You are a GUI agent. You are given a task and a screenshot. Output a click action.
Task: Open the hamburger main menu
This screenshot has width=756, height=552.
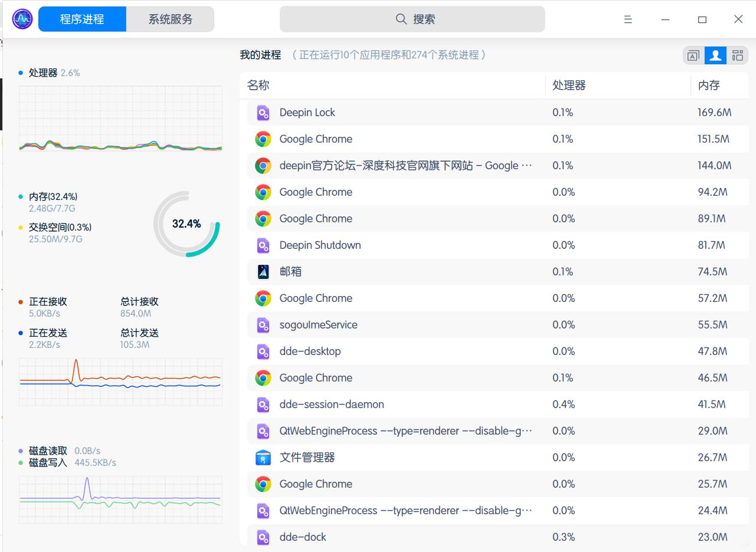[628, 19]
